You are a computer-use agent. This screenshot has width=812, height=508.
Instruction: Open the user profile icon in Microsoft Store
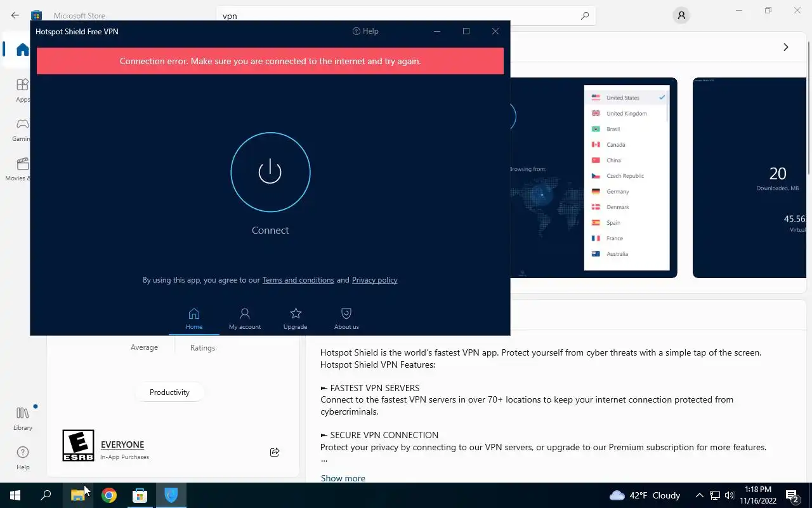(681, 16)
